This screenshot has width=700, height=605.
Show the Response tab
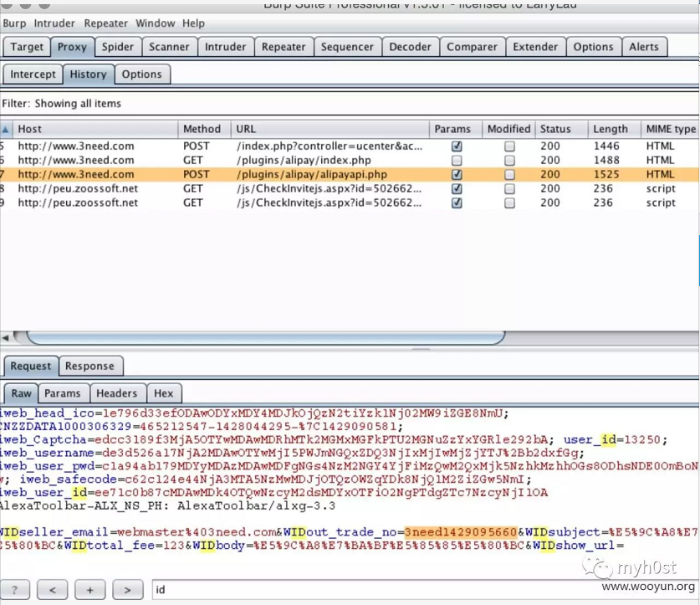pos(89,366)
